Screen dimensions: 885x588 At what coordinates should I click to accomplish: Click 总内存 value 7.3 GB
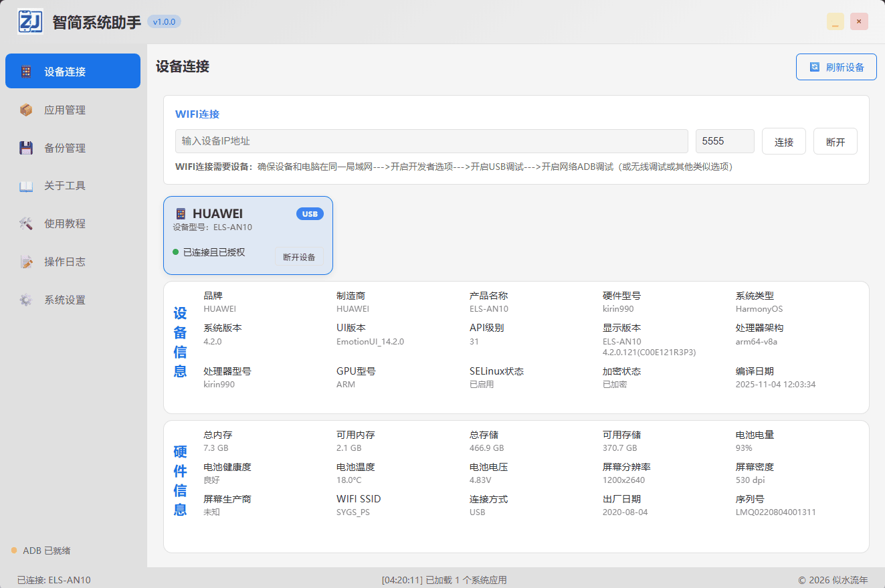point(216,448)
